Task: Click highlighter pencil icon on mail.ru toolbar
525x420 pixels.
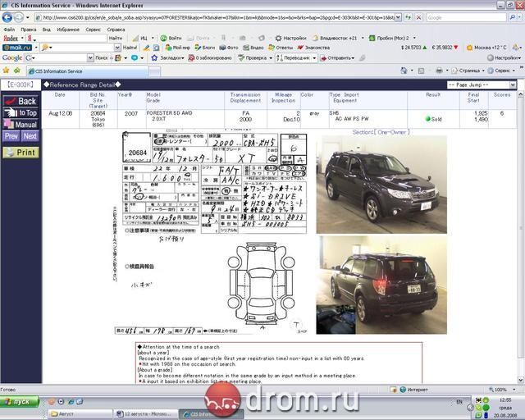Action: click(146, 48)
